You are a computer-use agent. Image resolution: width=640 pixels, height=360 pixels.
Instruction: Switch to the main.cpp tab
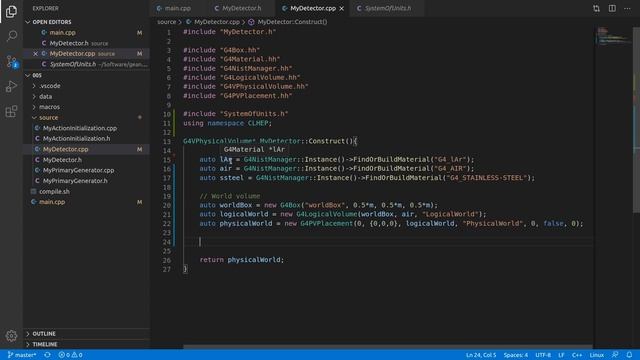coord(178,8)
